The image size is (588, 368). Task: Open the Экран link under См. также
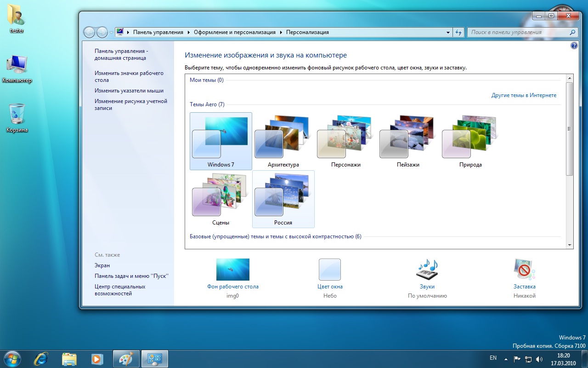(x=102, y=265)
